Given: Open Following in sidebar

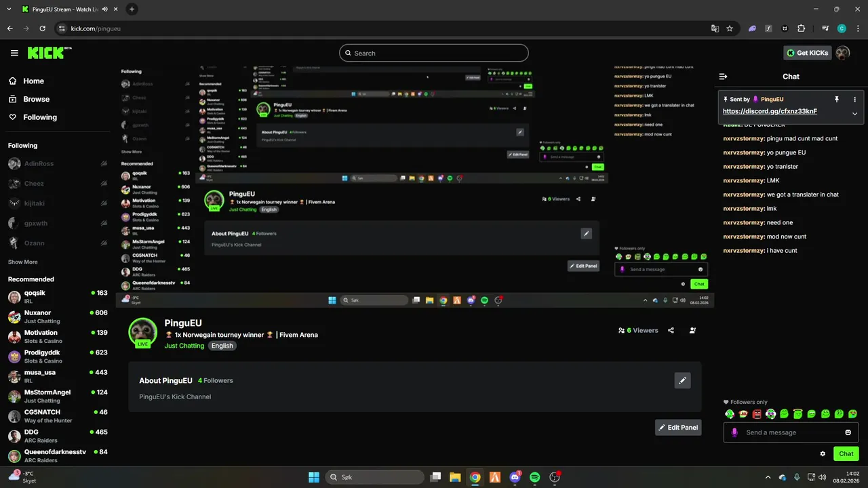Looking at the screenshot, I should (x=33, y=117).
